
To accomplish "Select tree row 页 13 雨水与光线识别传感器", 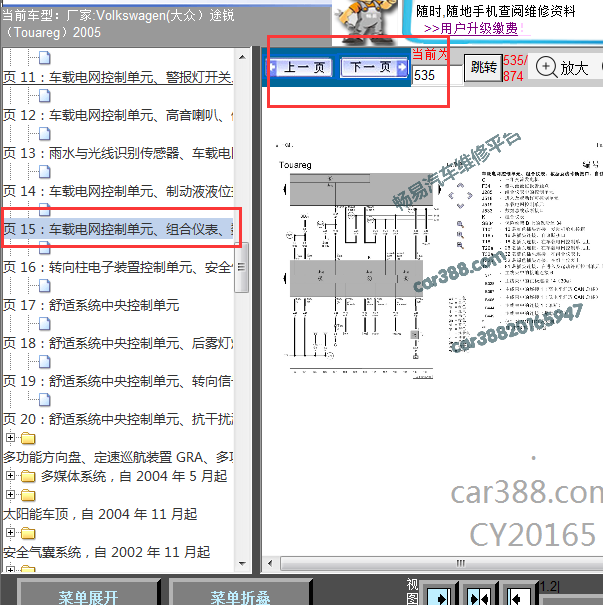I will (x=118, y=153).
